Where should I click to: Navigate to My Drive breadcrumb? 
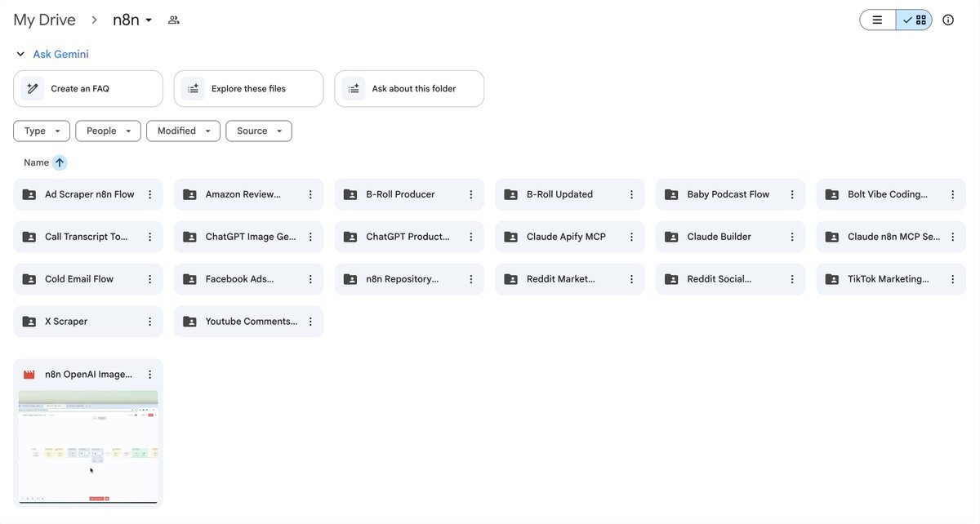[44, 20]
